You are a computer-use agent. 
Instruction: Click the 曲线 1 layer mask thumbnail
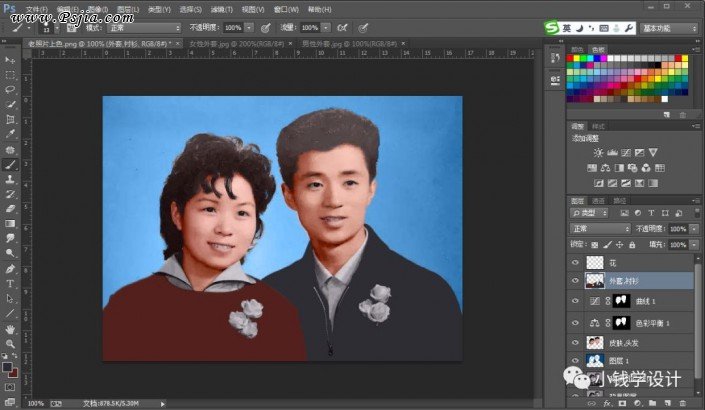pos(622,301)
